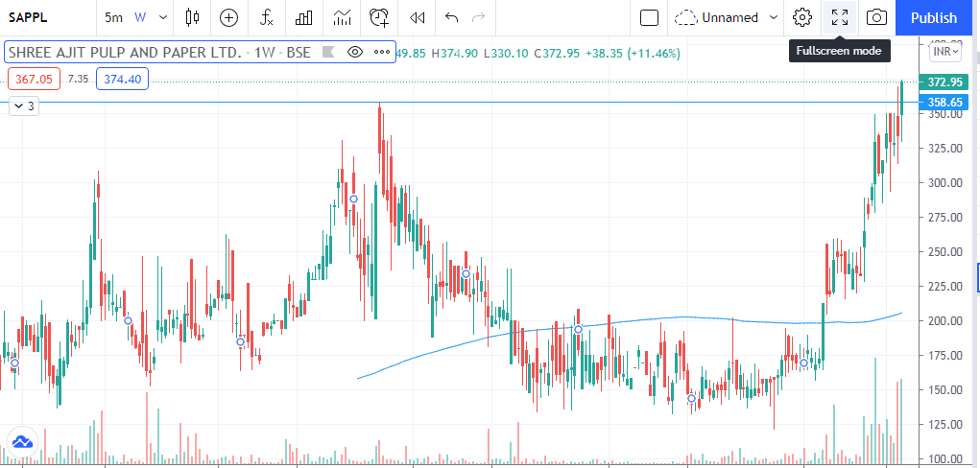This screenshot has width=980, height=468.
Task: Click the red sell price 367.05 button
Action: (x=35, y=79)
